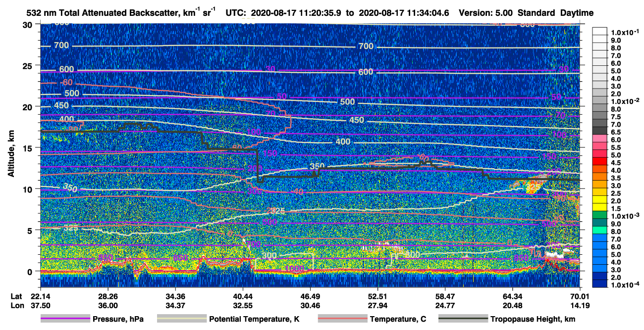Click the 'Lon' row label
Screen dimensions: 644x330
(x=16, y=306)
